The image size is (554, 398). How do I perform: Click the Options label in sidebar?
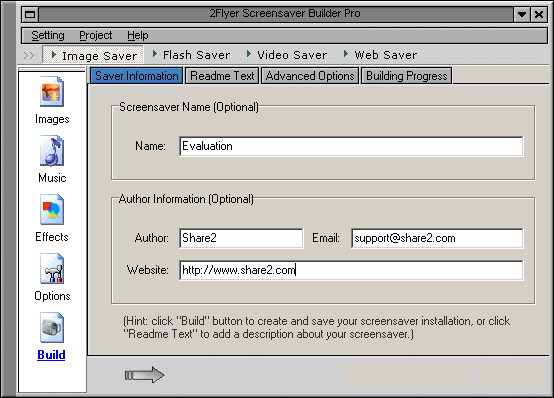(52, 296)
